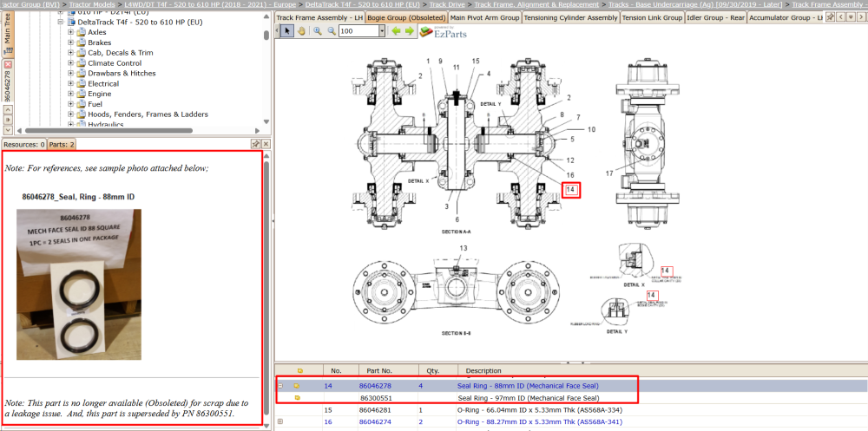The width and height of the screenshot is (868, 431).
Task: Go to previous page with green left arrow
Action: pos(397,31)
